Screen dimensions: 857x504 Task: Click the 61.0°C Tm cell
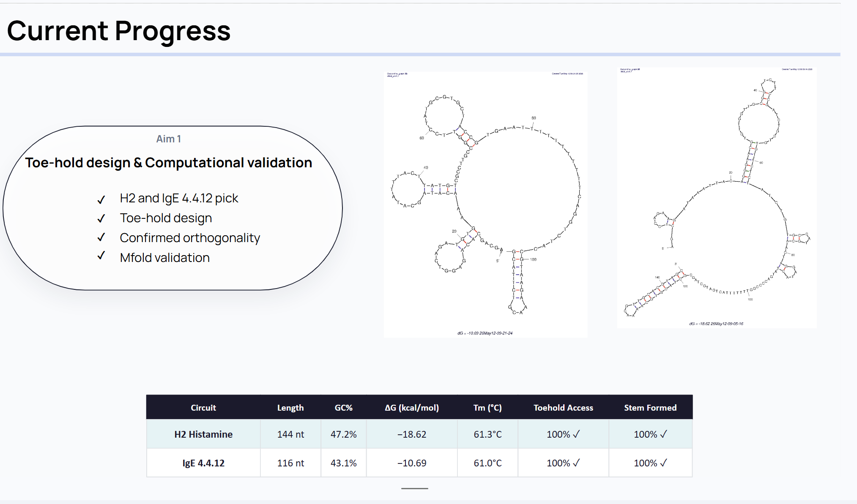[x=487, y=463]
